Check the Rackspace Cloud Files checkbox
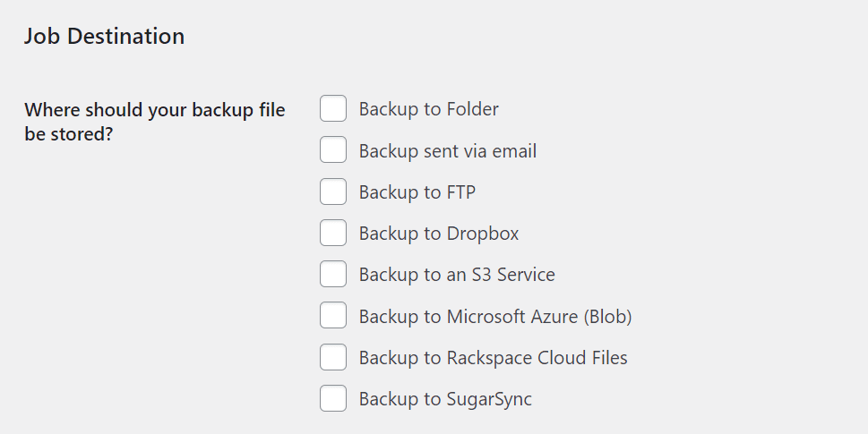 [x=333, y=357]
